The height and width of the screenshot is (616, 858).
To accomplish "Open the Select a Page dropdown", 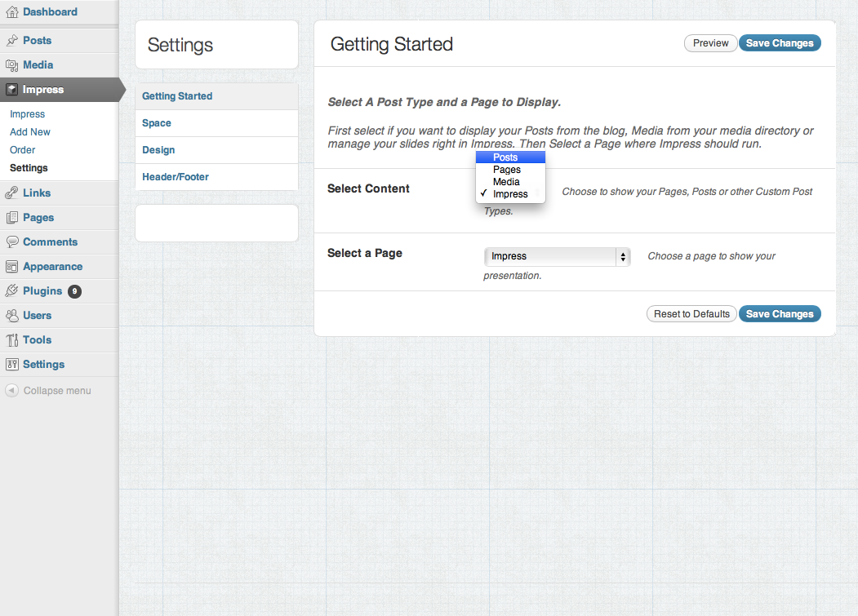I will pyautogui.click(x=557, y=257).
